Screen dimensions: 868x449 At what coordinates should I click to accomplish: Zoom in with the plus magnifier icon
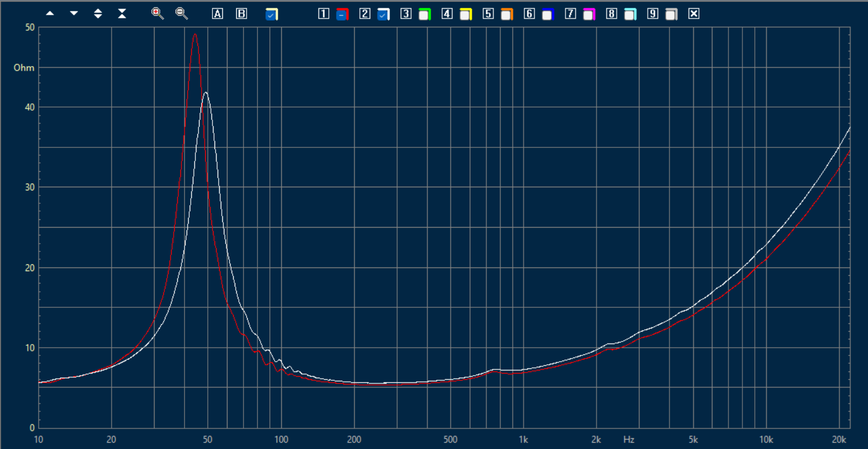[x=158, y=13]
